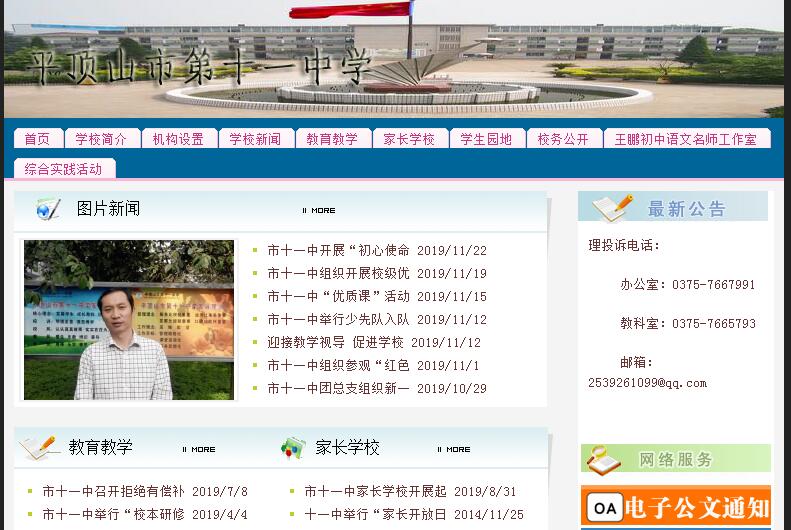Viewport: 791px width, 530px height.
Task: Go to the 机构设置 tab
Action: (x=180, y=139)
